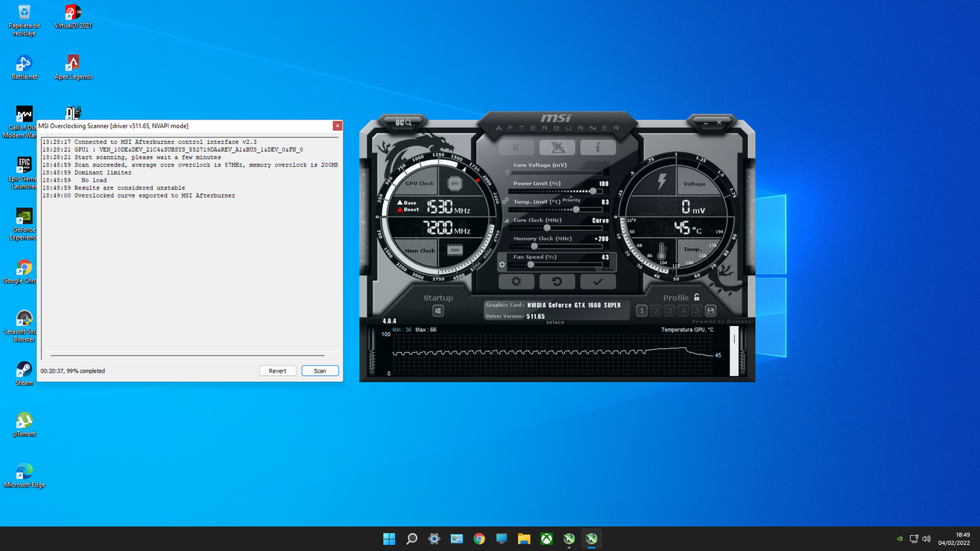980x551 pixels.
Task: Click the volume speaker tray icon
Action: pos(926,539)
